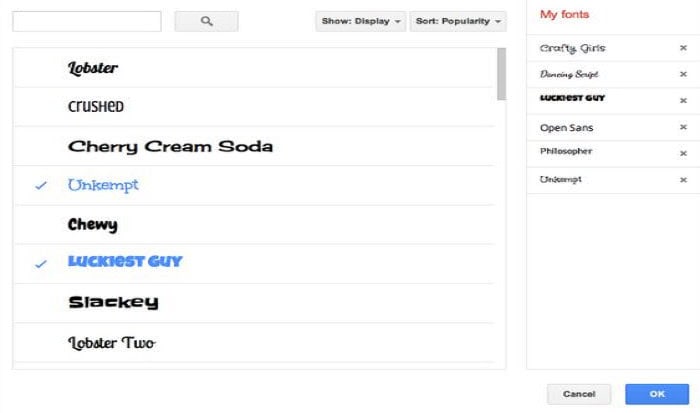
Task: Add the Lobster font to the list
Action: [254, 68]
